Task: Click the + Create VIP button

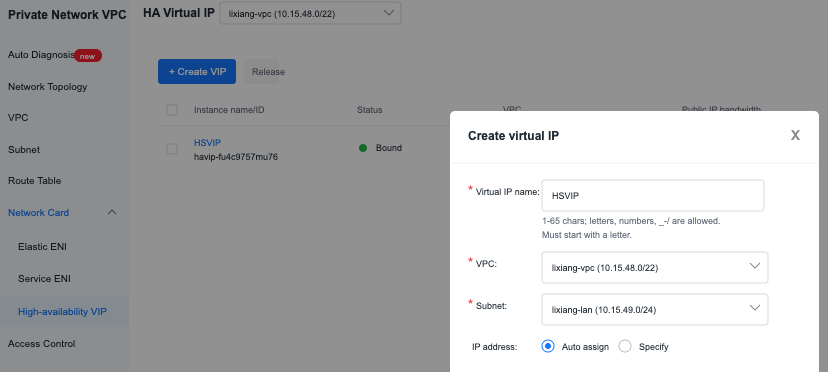Action: [x=197, y=72]
